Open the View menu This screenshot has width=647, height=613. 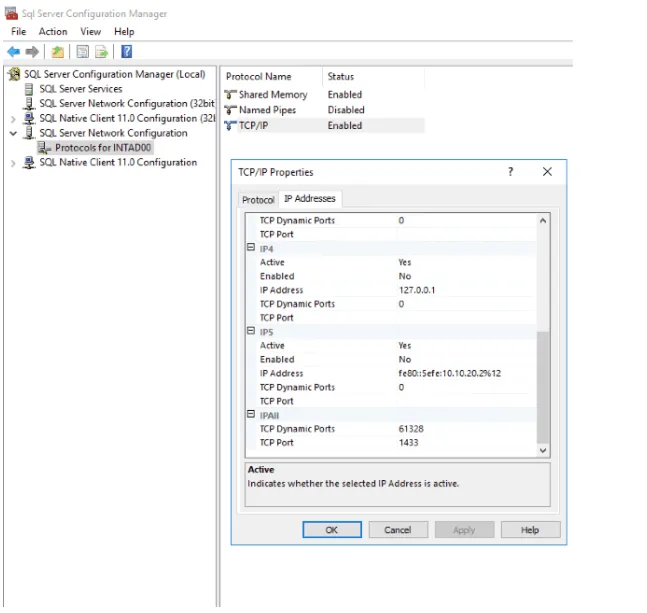[x=90, y=32]
